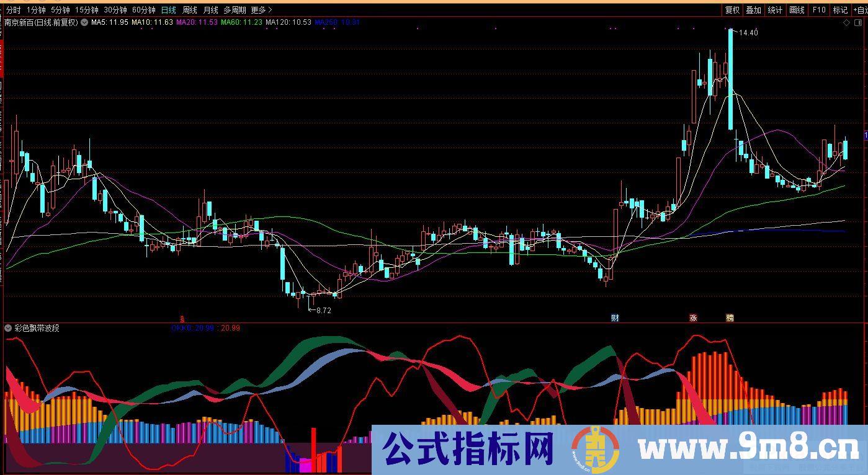The width and height of the screenshot is (868, 475).
Task: Select the 60分钟 period tab
Action: [x=144, y=10]
